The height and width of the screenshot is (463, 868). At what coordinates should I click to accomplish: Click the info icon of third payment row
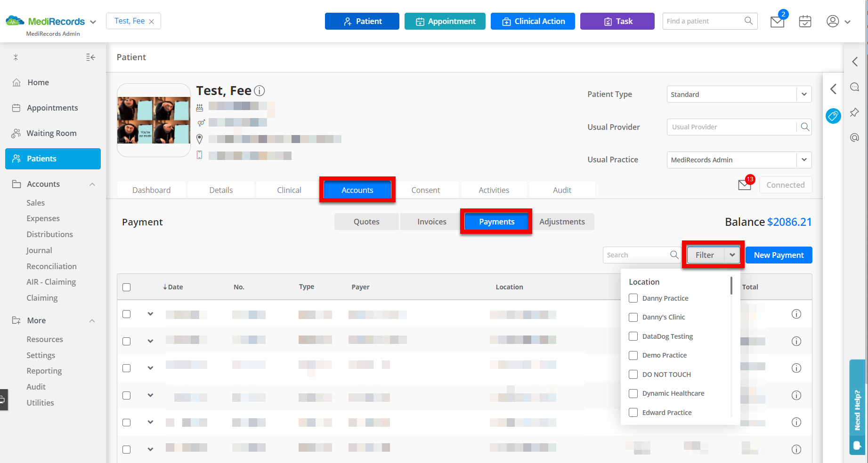pyautogui.click(x=796, y=368)
